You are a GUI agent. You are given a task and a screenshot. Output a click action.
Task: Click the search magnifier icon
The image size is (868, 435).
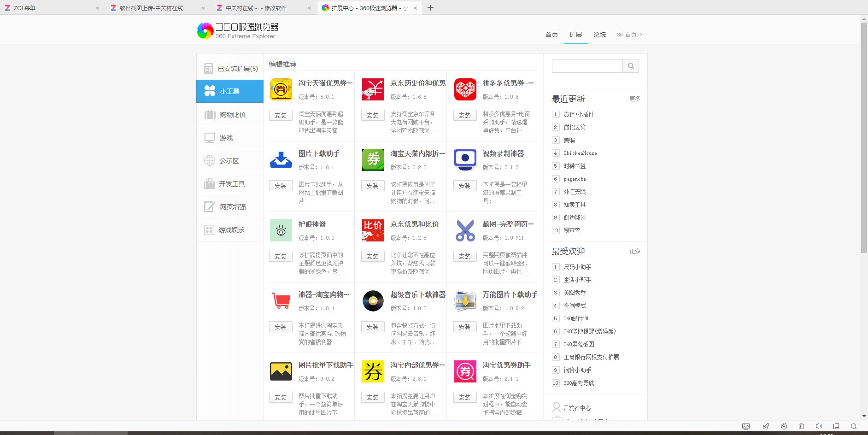point(630,65)
